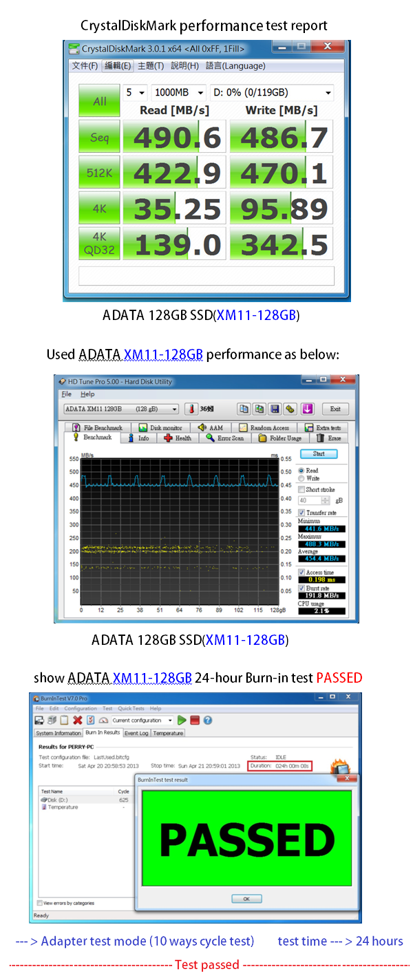
Task: Click the purple down-arrow icon in HD Tune
Action: point(307,409)
